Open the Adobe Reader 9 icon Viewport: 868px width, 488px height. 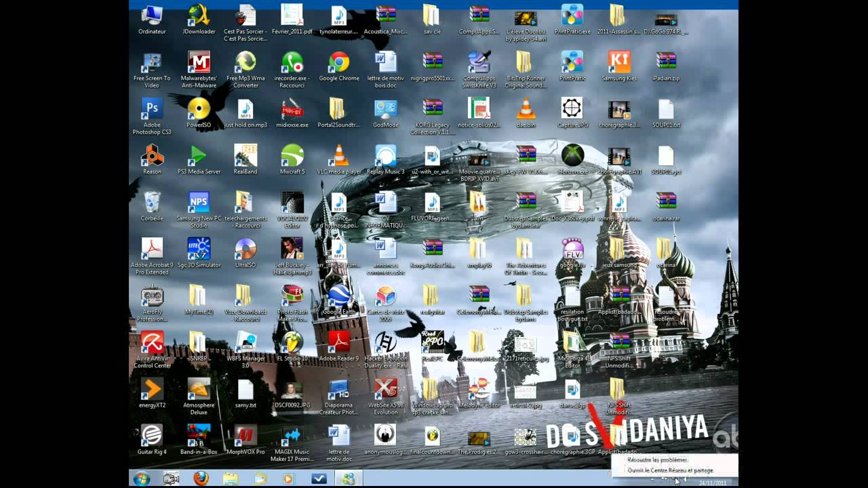pyautogui.click(x=339, y=347)
